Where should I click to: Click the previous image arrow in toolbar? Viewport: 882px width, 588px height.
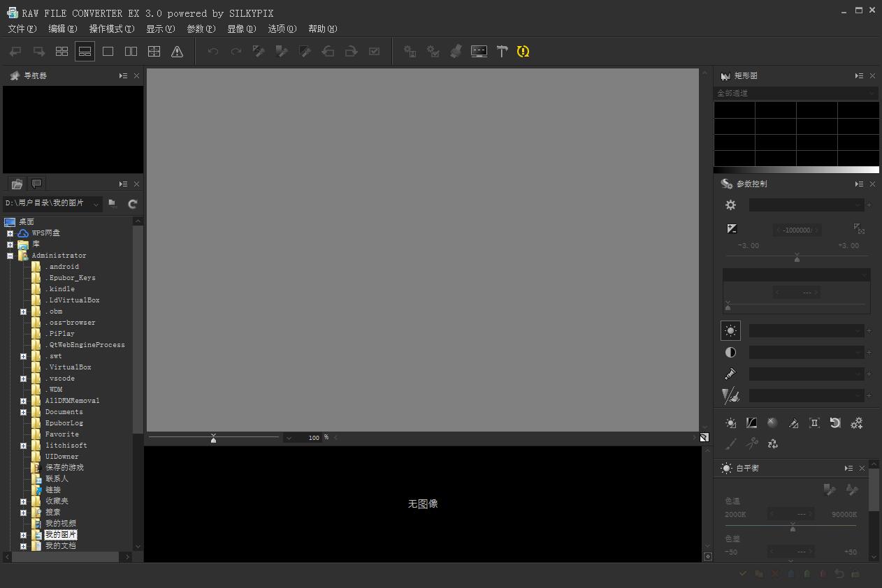(x=15, y=52)
